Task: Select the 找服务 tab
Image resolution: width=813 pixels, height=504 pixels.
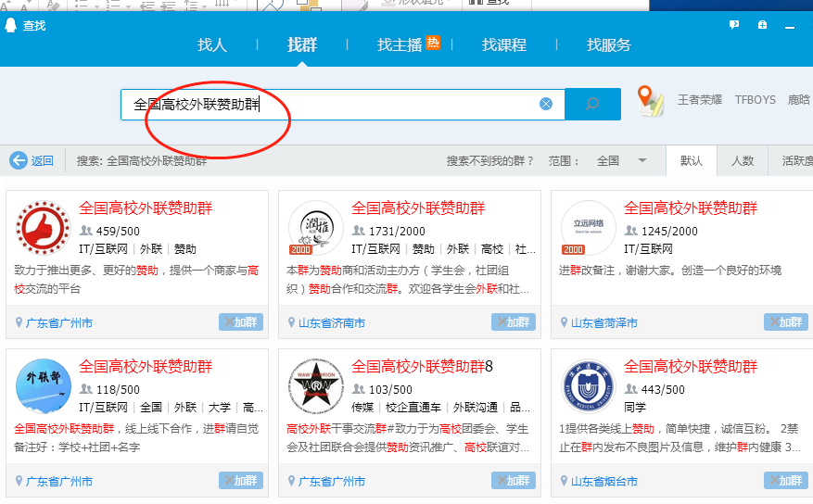Action: coord(609,44)
